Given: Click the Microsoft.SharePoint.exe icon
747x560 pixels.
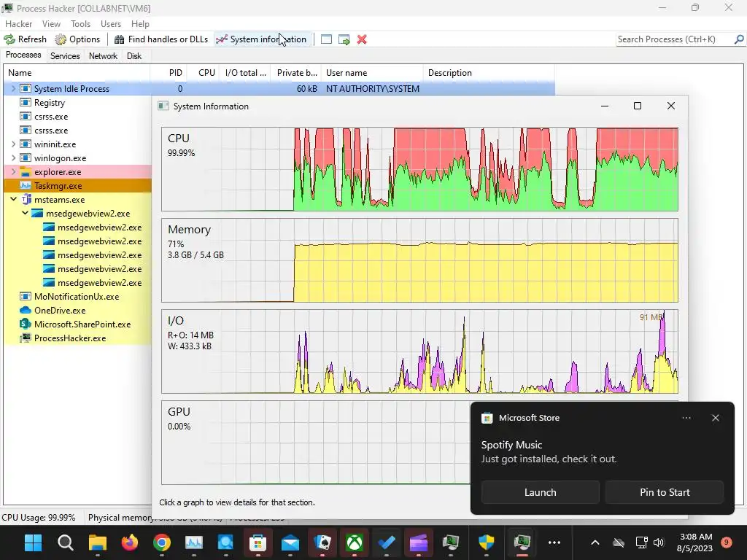Looking at the screenshot, I should pos(26,324).
